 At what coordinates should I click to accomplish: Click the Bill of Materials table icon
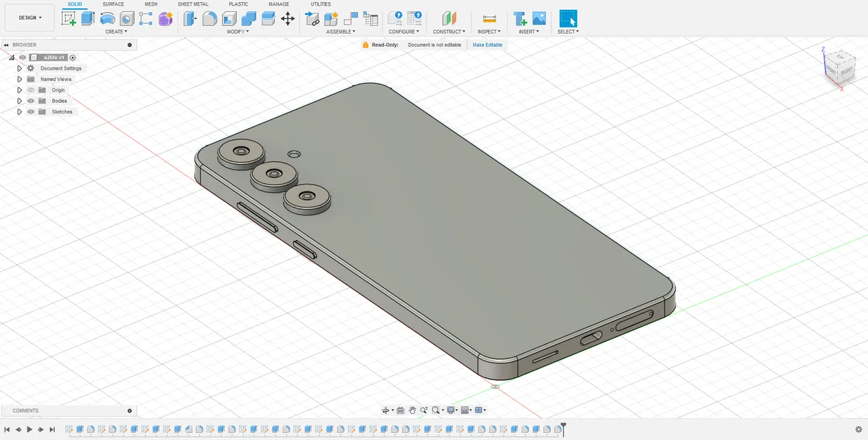click(x=371, y=19)
